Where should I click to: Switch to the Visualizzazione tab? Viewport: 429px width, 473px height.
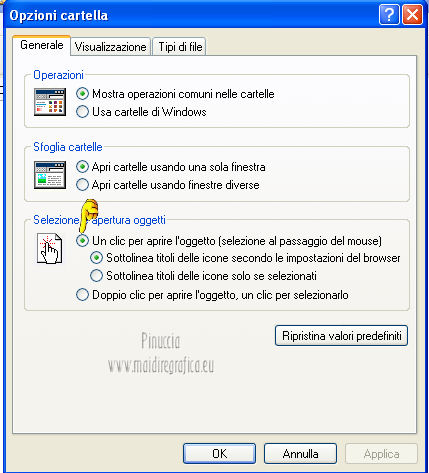point(110,47)
